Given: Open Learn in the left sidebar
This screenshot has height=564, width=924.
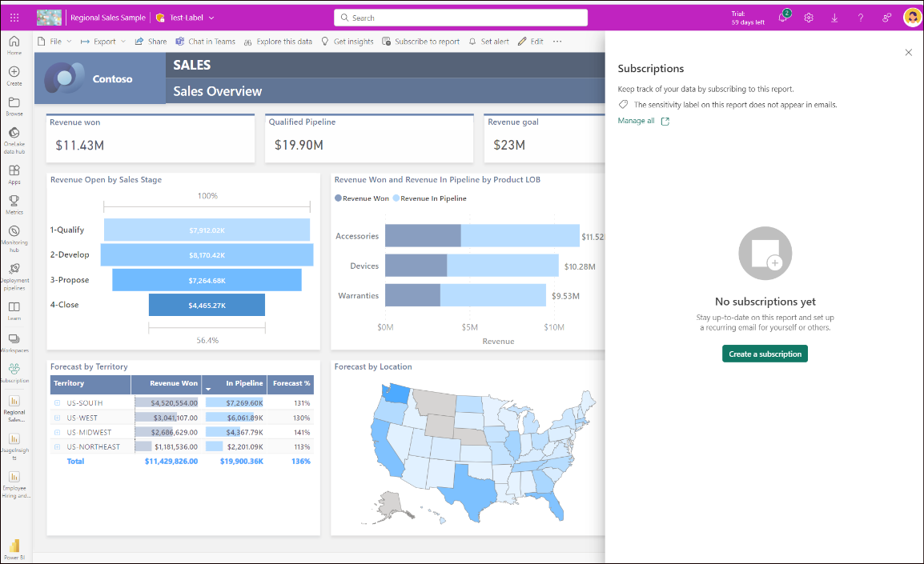Looking at the screenshot, I should tap(14, 311).
